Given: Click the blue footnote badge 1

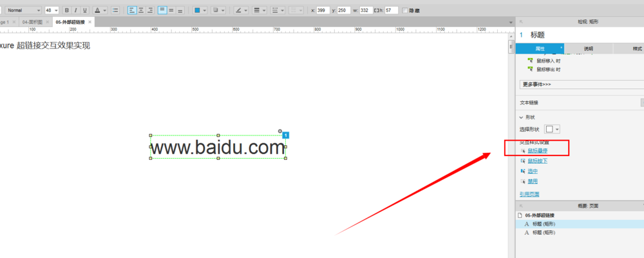Looking at the screenshot, I should tap(286, 135).
